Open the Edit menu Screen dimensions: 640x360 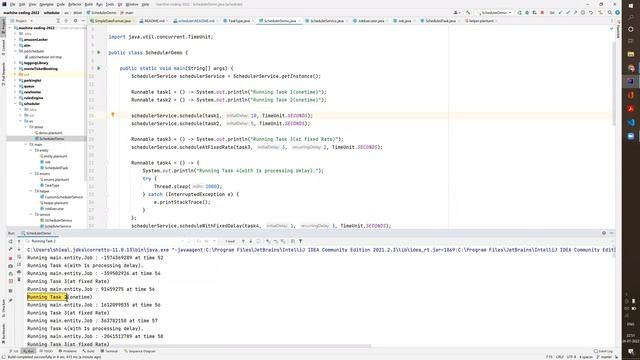[x=22, y=4]
